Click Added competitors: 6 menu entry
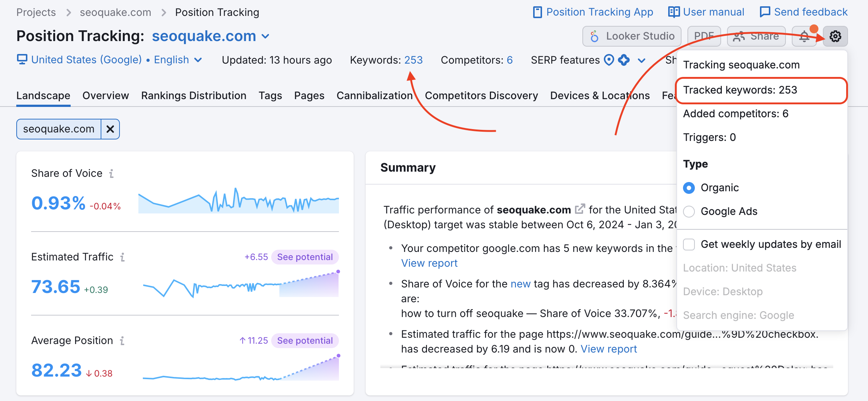Viewport: 868px width, 401px height. pyautogui.click(x=761, y=114)
